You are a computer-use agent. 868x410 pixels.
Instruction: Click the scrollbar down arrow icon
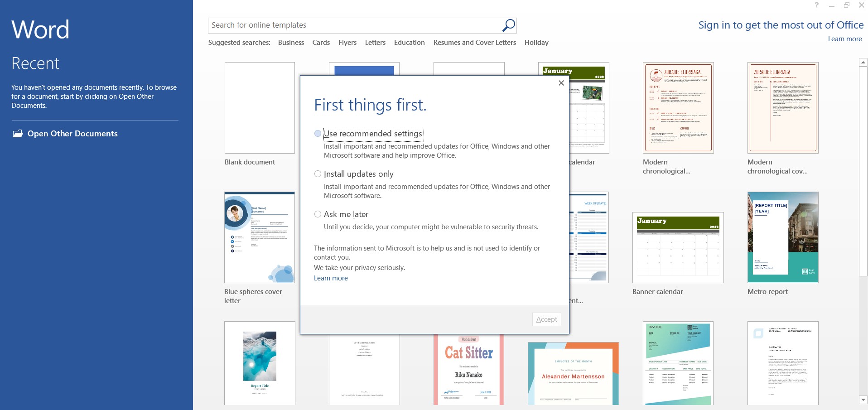[863, 400]
